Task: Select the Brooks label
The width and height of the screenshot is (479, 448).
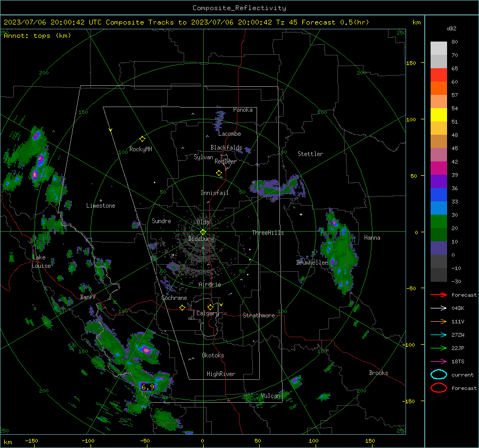Action: pyautogui.click(x=378, y=373)
